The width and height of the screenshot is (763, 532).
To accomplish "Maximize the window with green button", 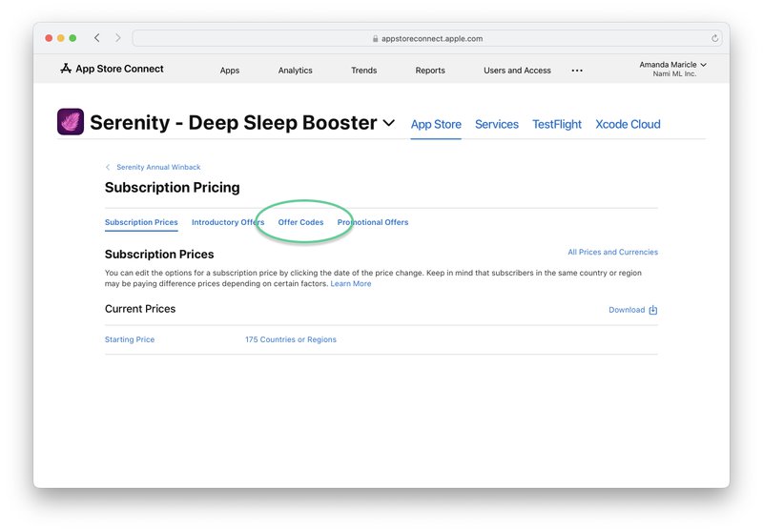I will pyautogui.click(x=72, y=38).
